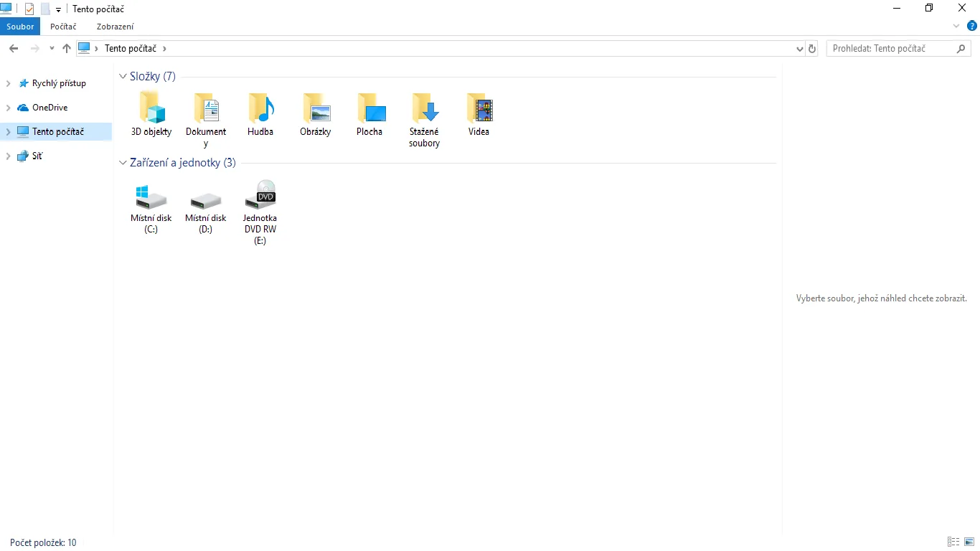Screen dimensions: 980x551
Task: Click the search magnifier icon
Action: tap(962, 48)
